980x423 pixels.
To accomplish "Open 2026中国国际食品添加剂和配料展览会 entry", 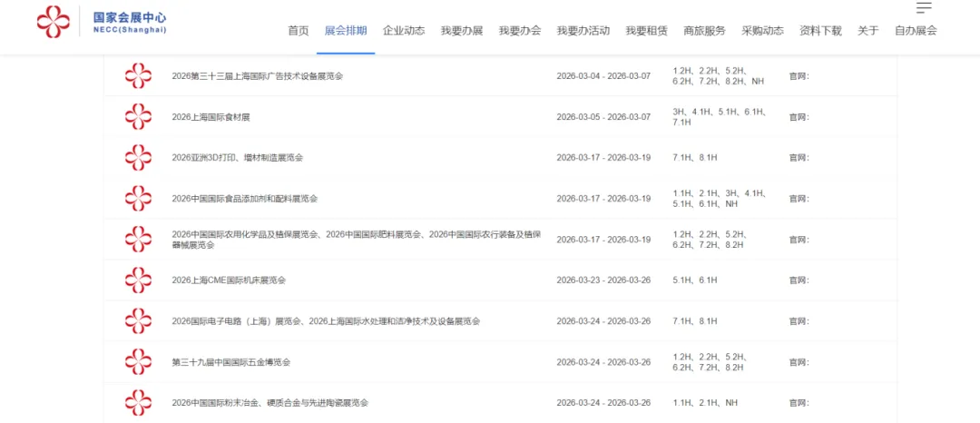I will (245, 199).
